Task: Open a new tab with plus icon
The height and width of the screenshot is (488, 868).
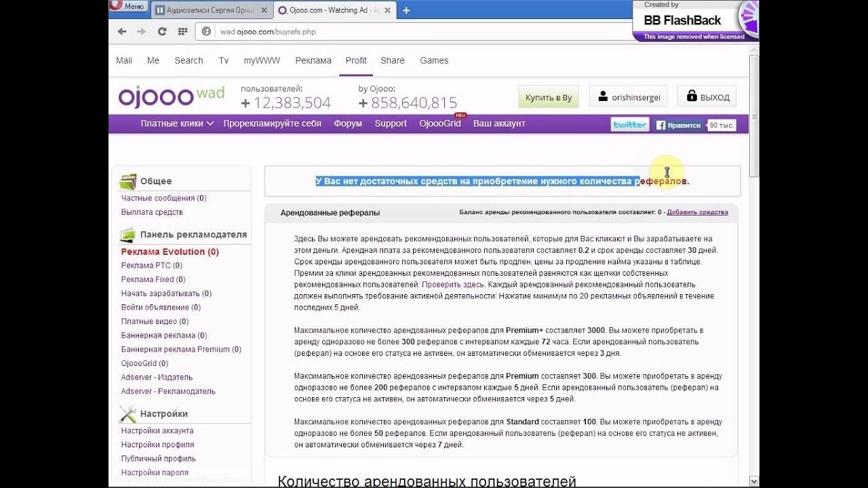Action: click(x=406, y=10)
